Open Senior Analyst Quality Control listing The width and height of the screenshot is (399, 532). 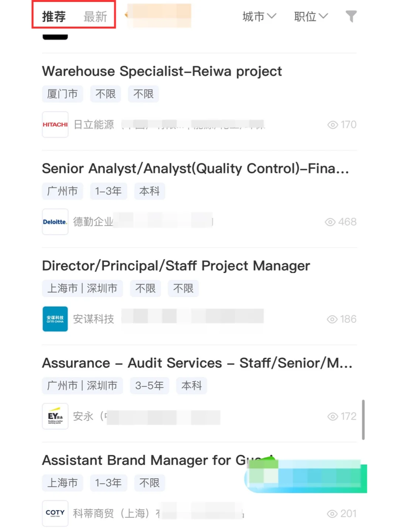pyautogui.click(x=195, y=168)
